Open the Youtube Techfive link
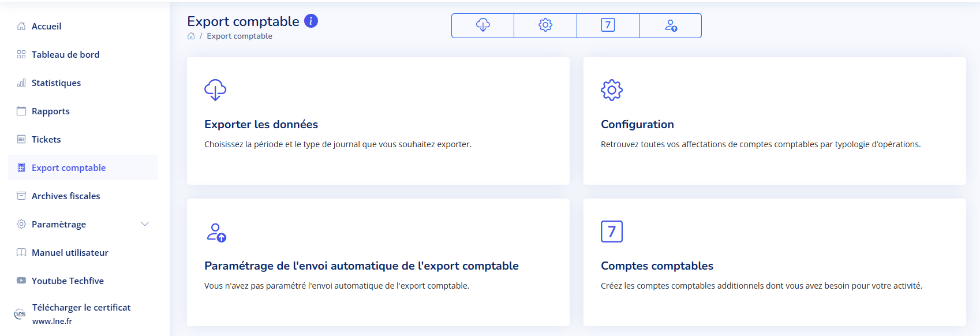The width and height of the screenshot is (980, 336). click(68, 281)
